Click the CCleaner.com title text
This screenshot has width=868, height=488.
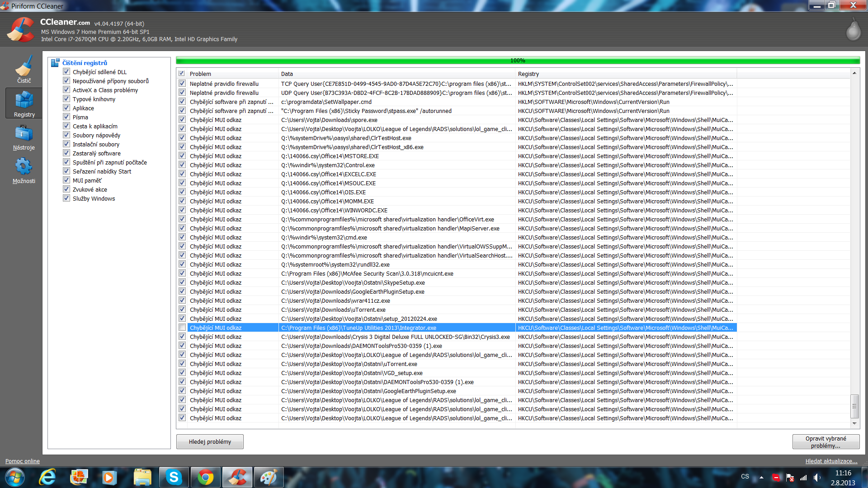(65, 22)
